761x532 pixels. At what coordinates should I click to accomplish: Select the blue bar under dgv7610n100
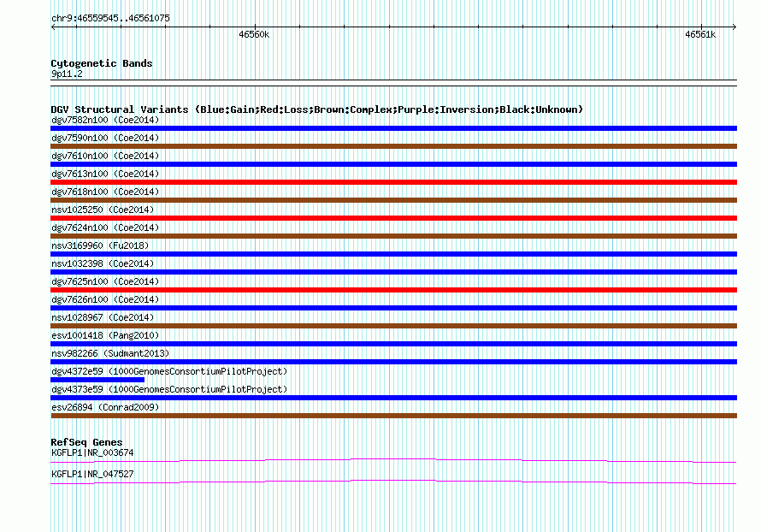click(x=393, y=164)
